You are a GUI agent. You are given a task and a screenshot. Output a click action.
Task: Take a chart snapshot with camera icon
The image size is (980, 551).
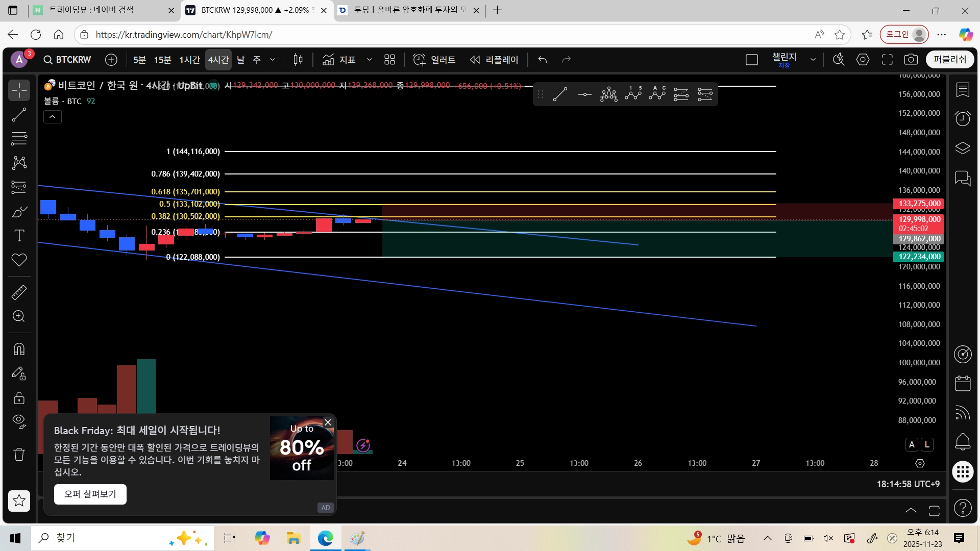coord(911,60)
